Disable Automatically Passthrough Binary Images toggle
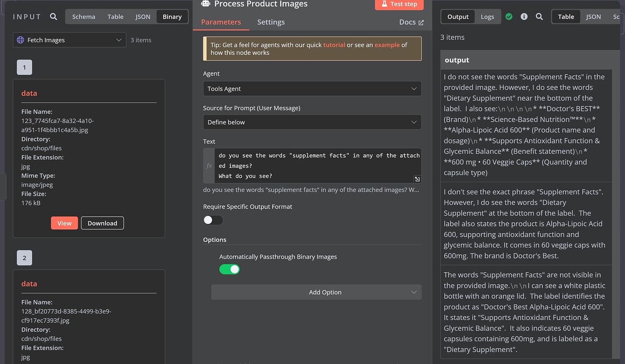The height and width of the screenshot is (364, 625). [x=230, y=269]
